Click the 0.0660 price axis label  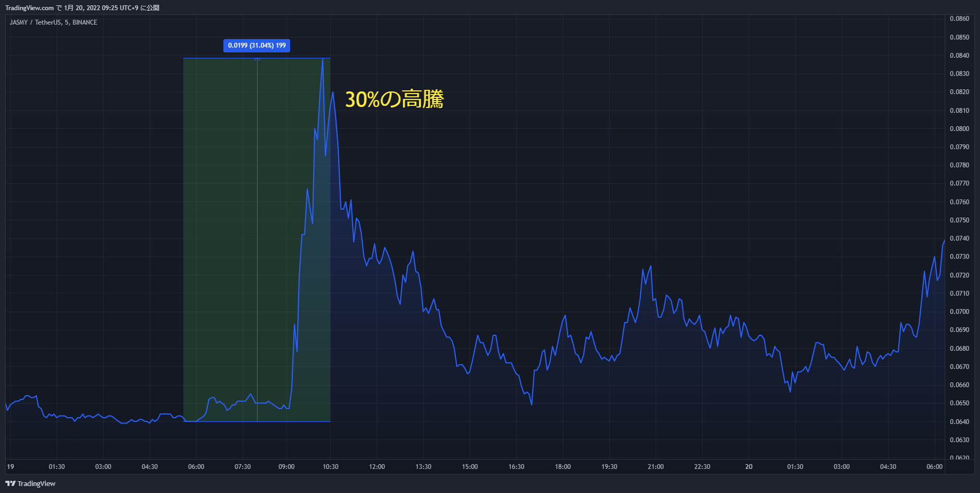959,385
